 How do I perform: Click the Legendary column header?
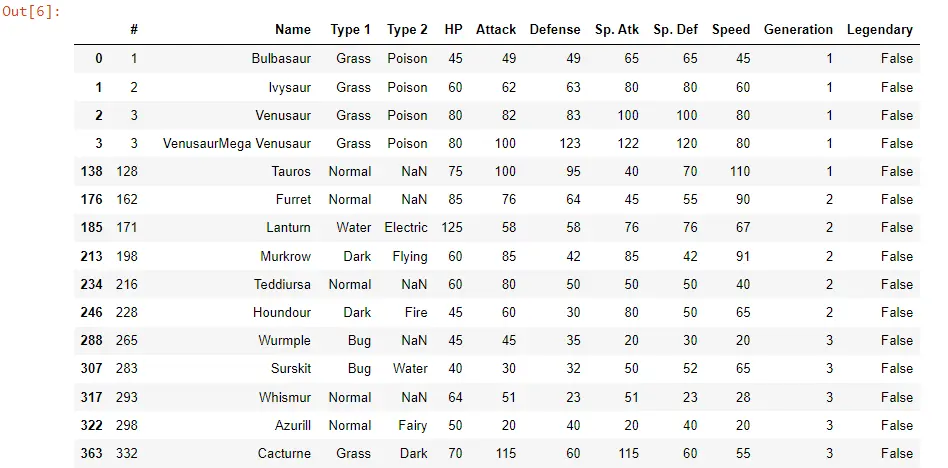(x=880, y=30)
